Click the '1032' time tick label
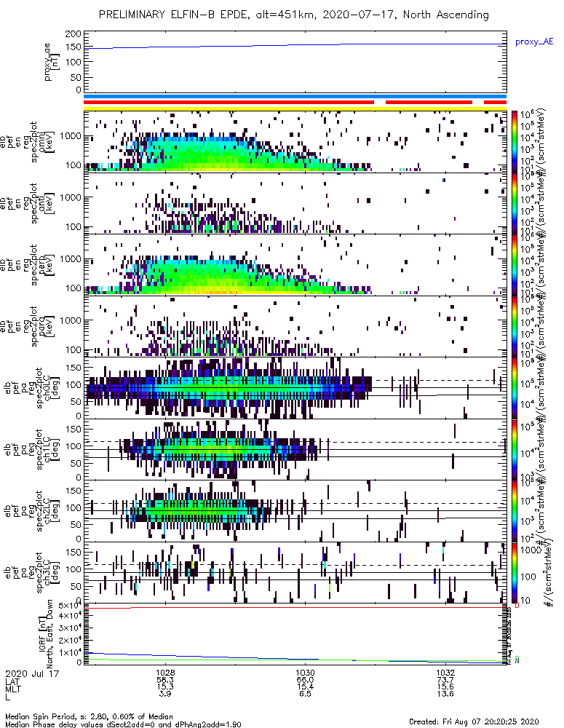Screen dimensions: 564x728 coord(445,673)
